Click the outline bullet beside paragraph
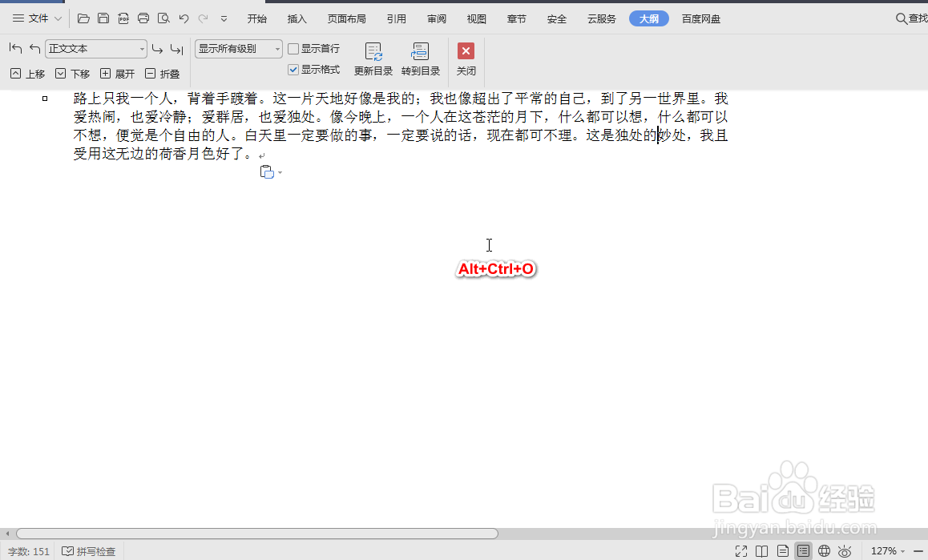Image resolution: width=928 pixels, height=560 pixels. (x=45, y=99)
